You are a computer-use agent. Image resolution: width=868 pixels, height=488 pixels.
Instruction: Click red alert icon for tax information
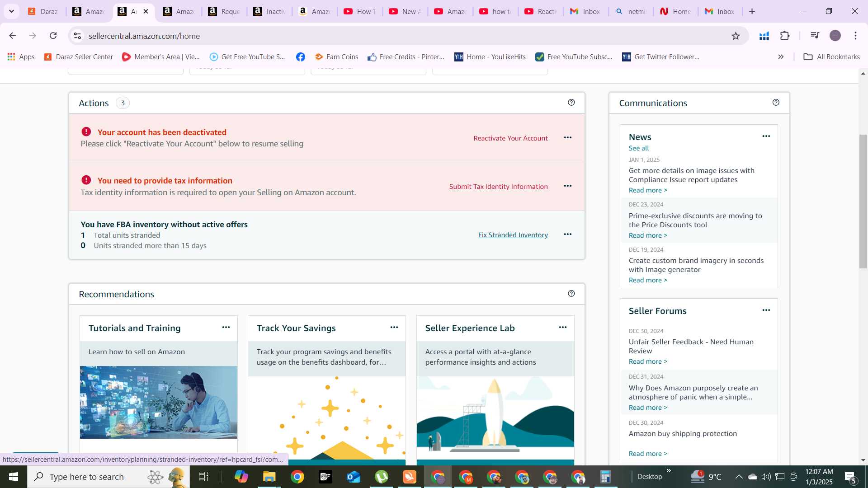pos(86,180)
